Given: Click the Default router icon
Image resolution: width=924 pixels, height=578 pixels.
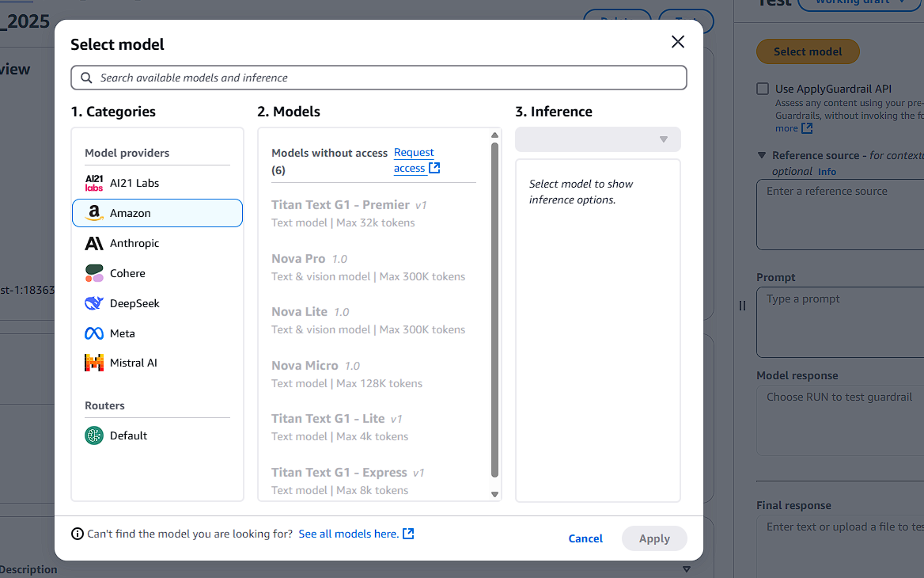Looking at the screenshot, I should point(93,435).
